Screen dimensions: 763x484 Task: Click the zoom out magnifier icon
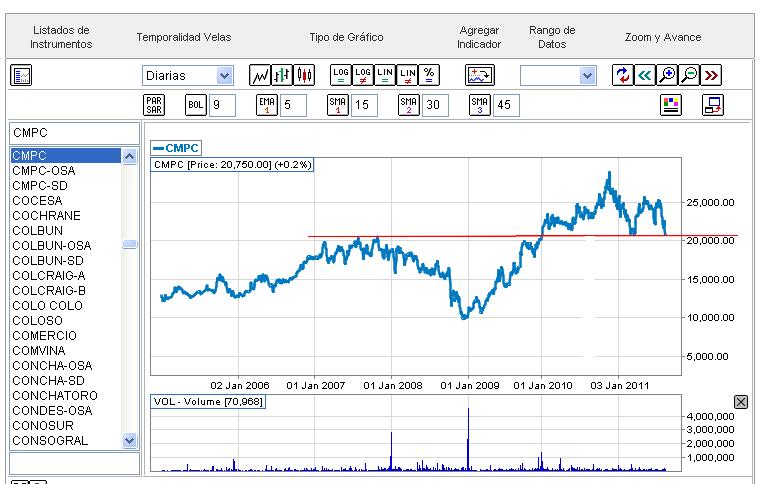click(689, 75)
